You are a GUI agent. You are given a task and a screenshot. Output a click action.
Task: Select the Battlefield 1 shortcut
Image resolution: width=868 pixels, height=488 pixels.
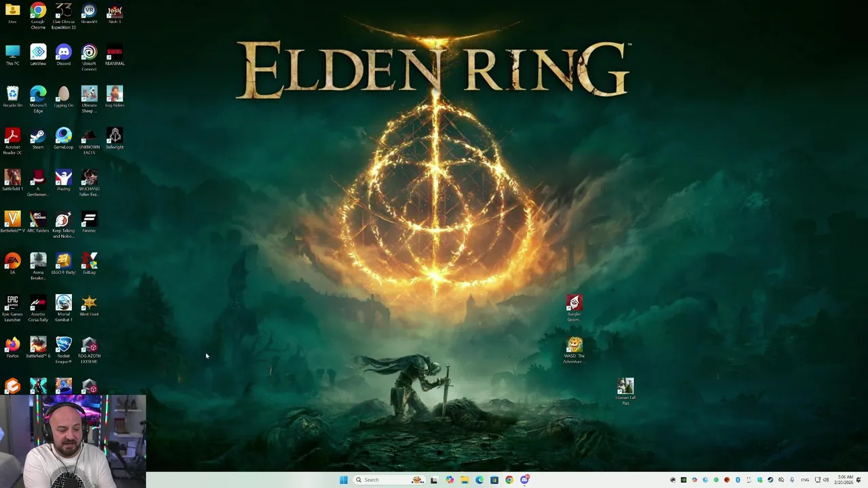pos(12,180)
